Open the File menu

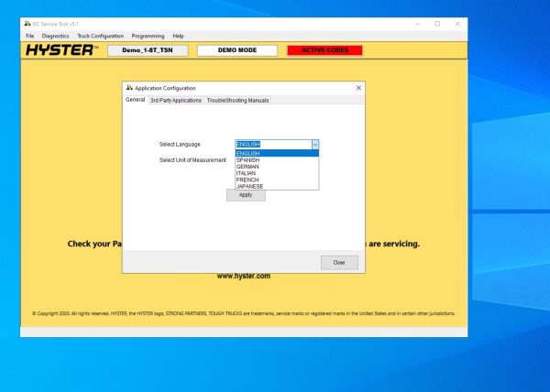[30, 36]
